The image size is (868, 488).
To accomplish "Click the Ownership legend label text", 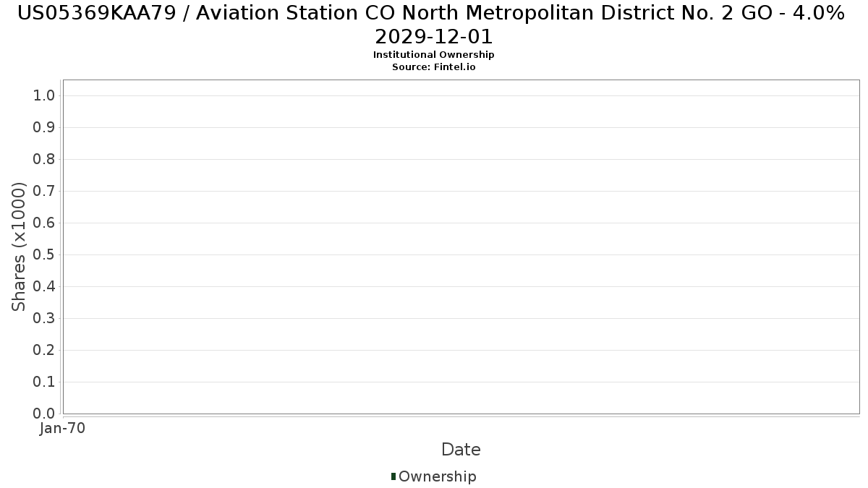I will [437, 476].
